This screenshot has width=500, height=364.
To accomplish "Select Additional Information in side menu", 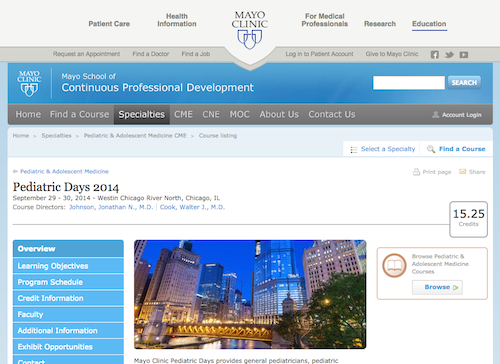I will point(68,331).
